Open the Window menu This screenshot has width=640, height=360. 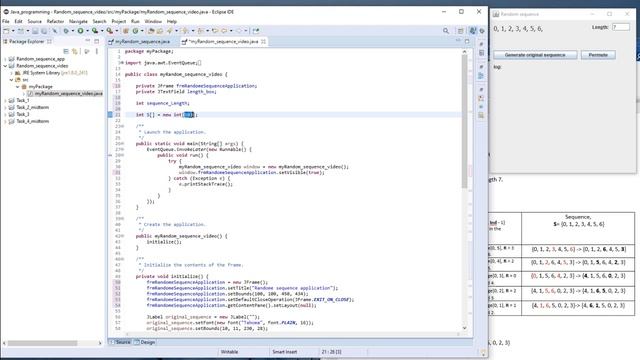[x=153, y=21]
